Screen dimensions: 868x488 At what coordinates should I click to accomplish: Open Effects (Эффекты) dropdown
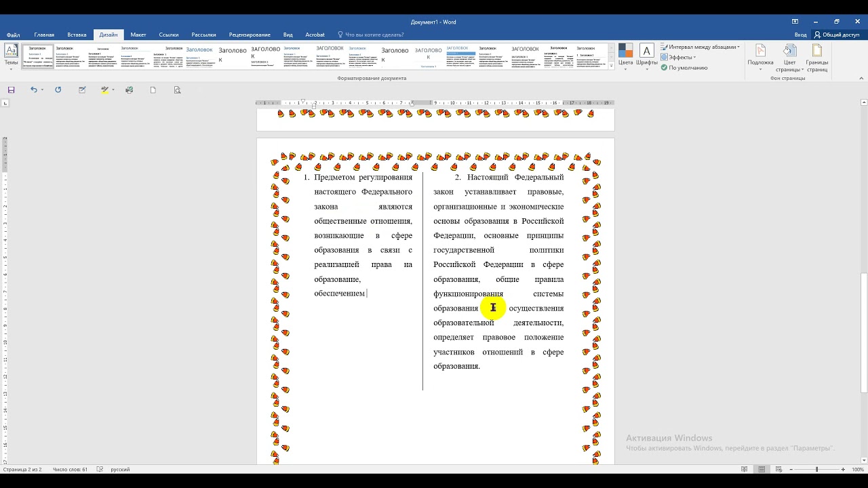678,58
